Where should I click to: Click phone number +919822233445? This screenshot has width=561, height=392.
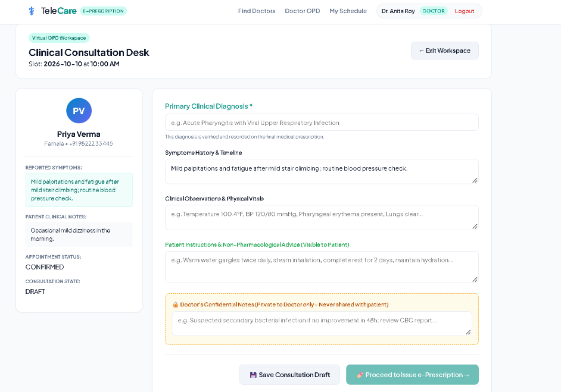click(91, 143)
